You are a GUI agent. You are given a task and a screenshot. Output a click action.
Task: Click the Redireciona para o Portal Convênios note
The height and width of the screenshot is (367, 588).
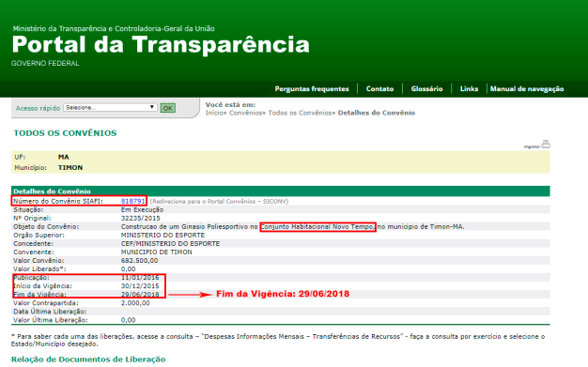[x=219, y=202]
